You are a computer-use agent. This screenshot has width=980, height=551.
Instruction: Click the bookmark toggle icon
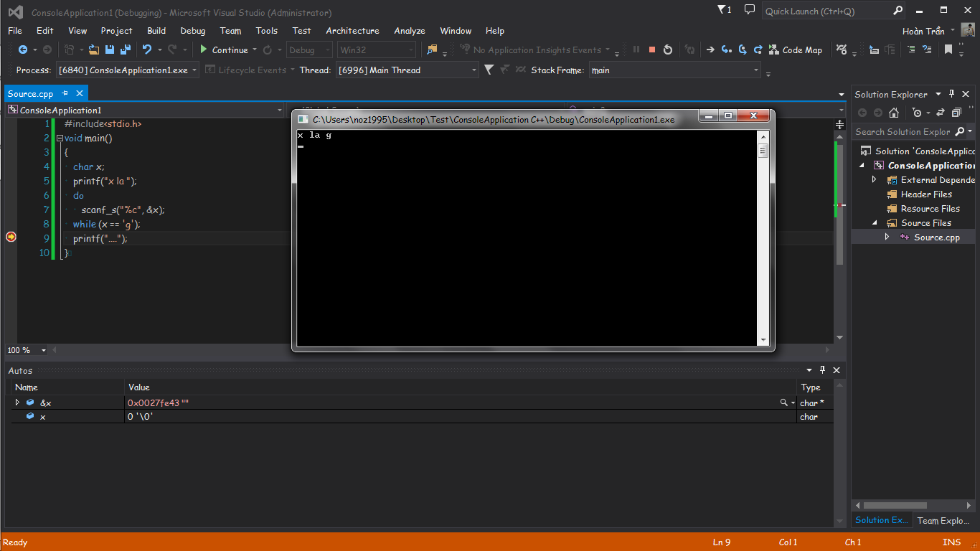coord(948,50)
